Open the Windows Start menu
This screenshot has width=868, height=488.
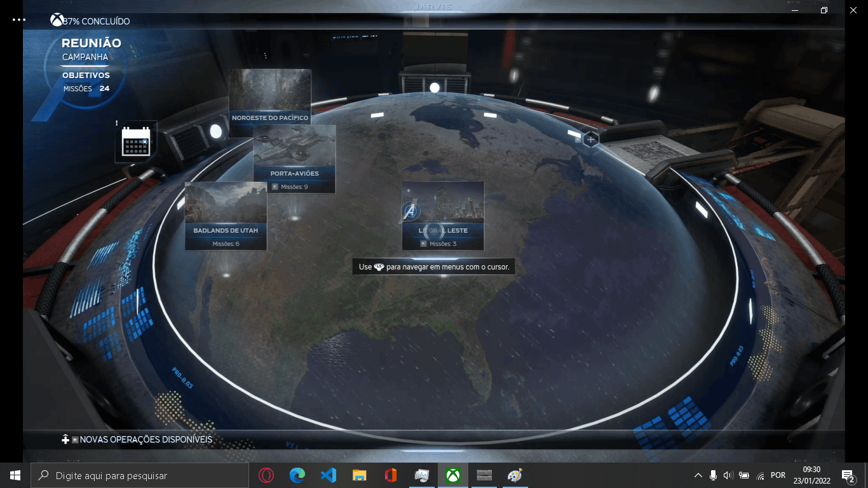point(15,475)
